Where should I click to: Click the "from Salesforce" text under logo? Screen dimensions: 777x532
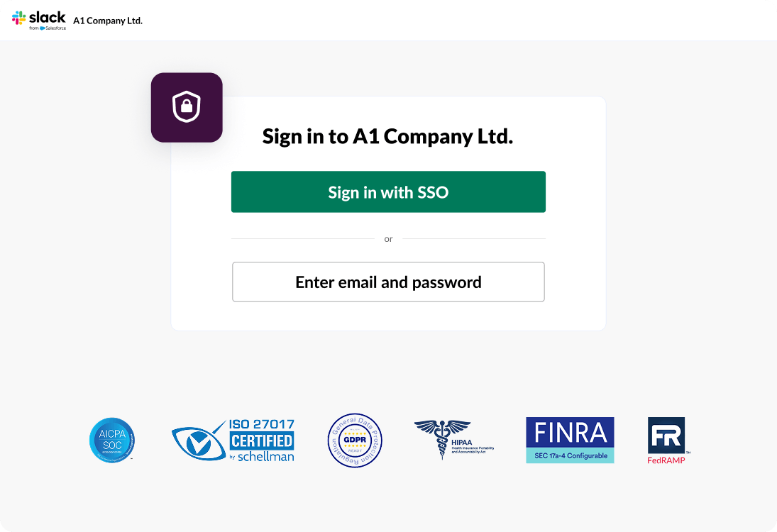[48, 28]
